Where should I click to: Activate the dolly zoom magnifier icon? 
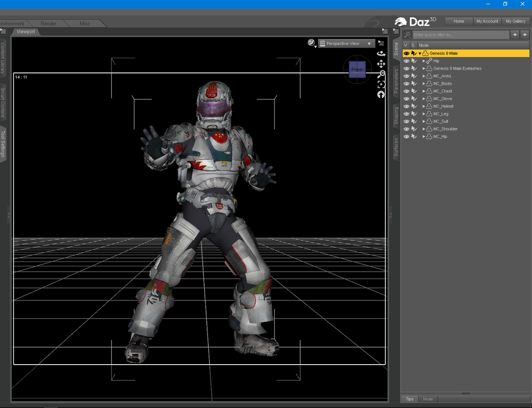(x=381, y=74)
